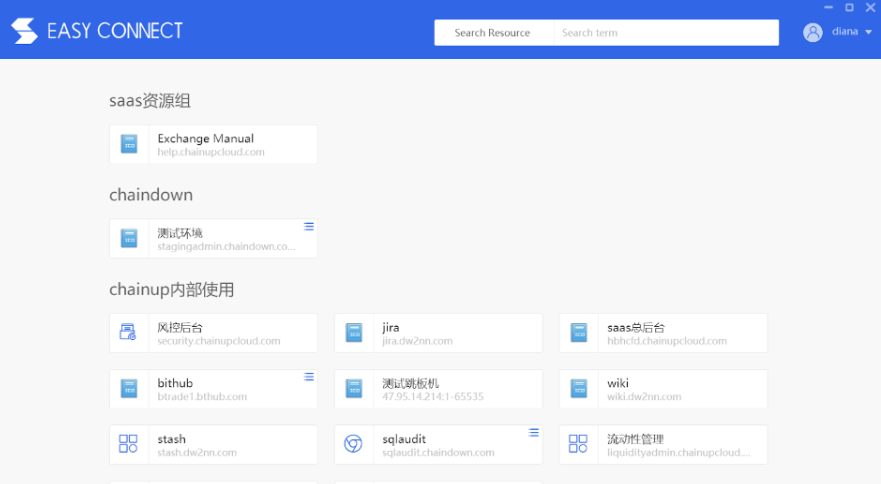The width and height of the screenshot is (881, 484).
Task: Click the chaindown group heading
Action: point(151,194)
